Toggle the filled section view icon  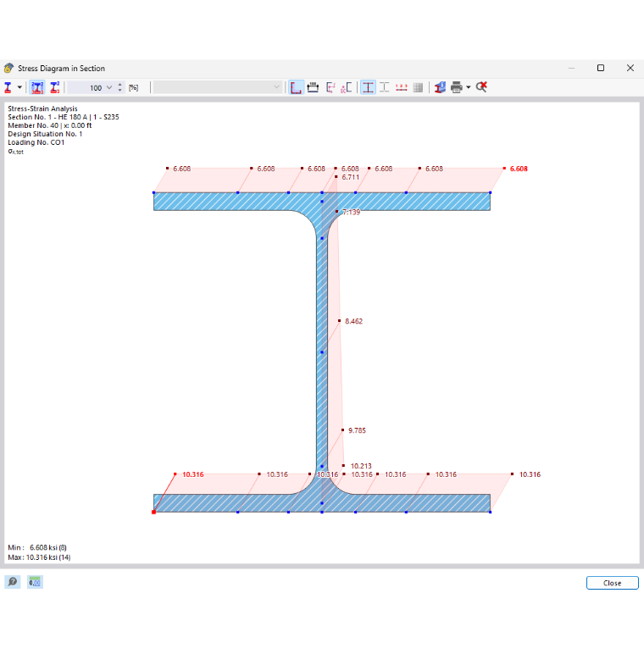(368, 87)
